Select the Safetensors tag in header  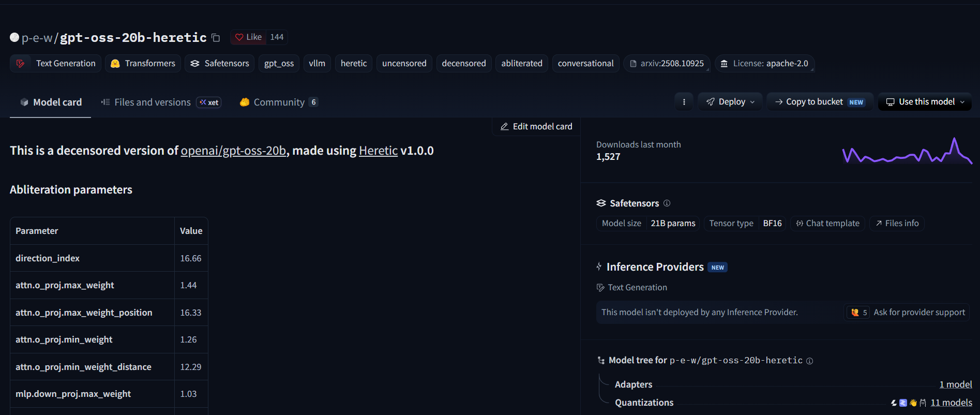(220, 64)
